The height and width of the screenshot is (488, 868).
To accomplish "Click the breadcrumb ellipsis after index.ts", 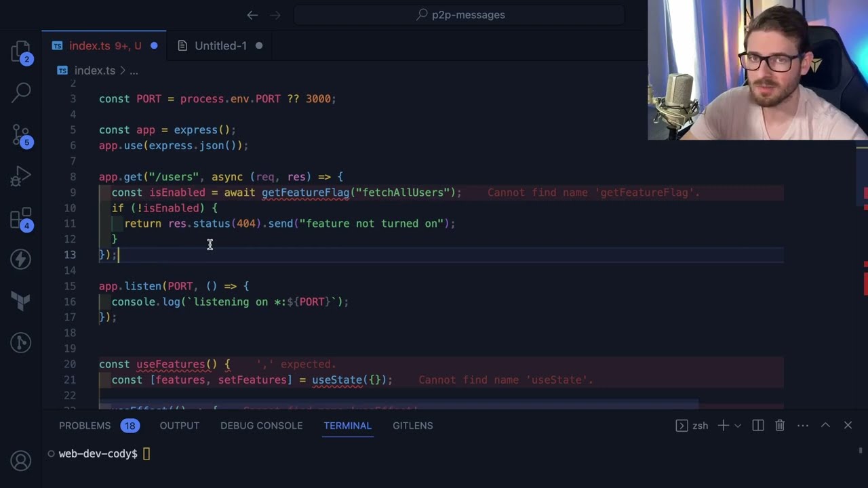I will (x=134, y=70).
